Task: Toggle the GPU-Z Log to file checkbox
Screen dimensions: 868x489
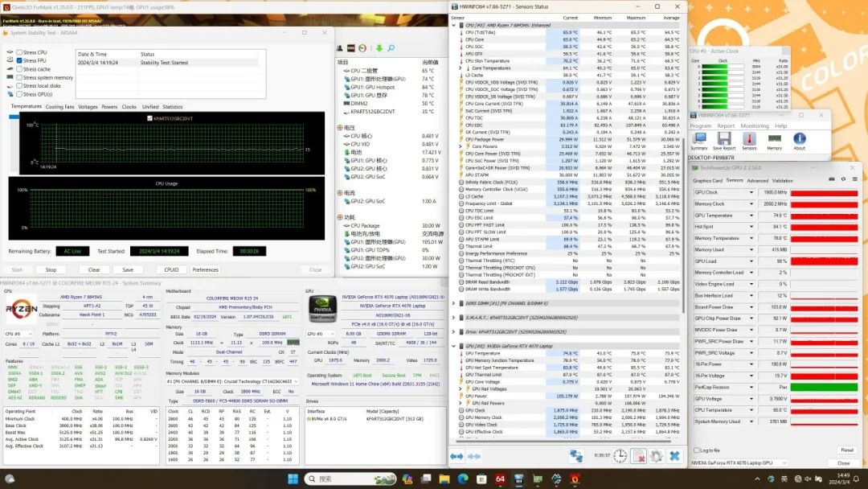Action: [695, 450]
